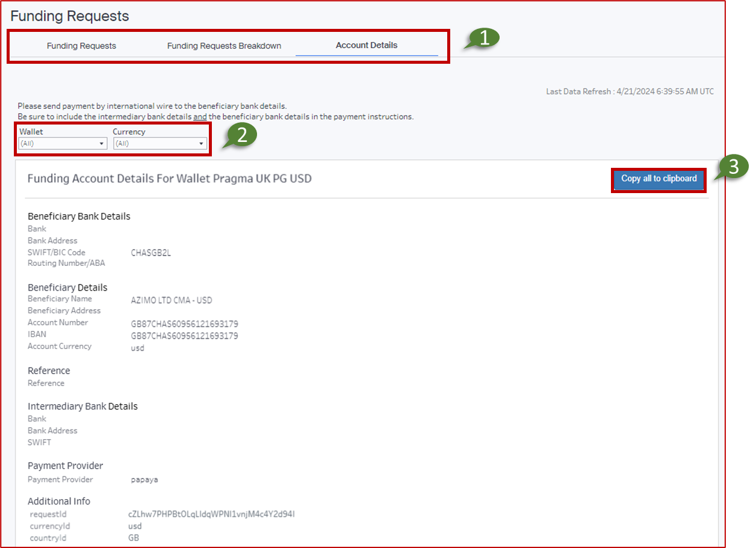
Task: Click the Beneficiary Bank Details section heading
Action: 79,217
